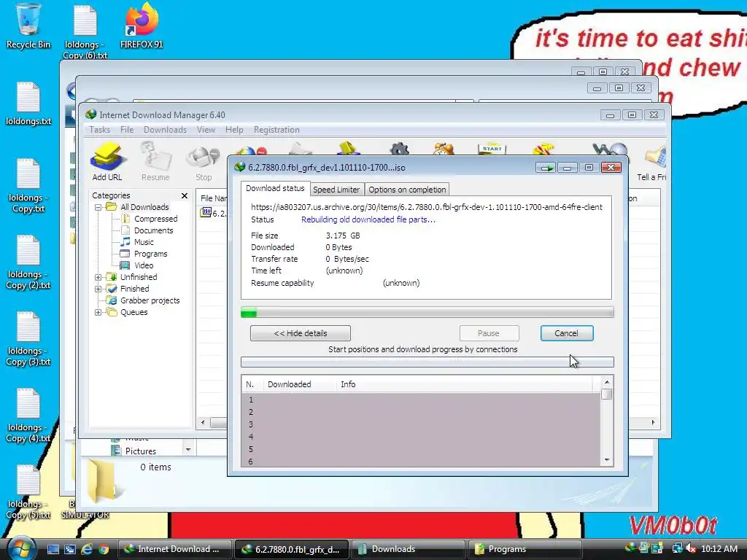Select loldongs - Copy (4).txt file icon

pos(28,416)
